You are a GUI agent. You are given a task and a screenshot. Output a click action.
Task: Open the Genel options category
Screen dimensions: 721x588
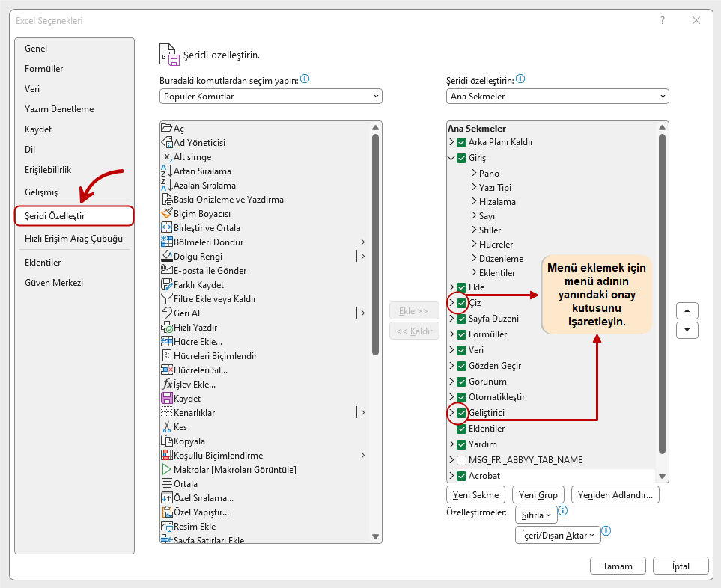(36, 48)
